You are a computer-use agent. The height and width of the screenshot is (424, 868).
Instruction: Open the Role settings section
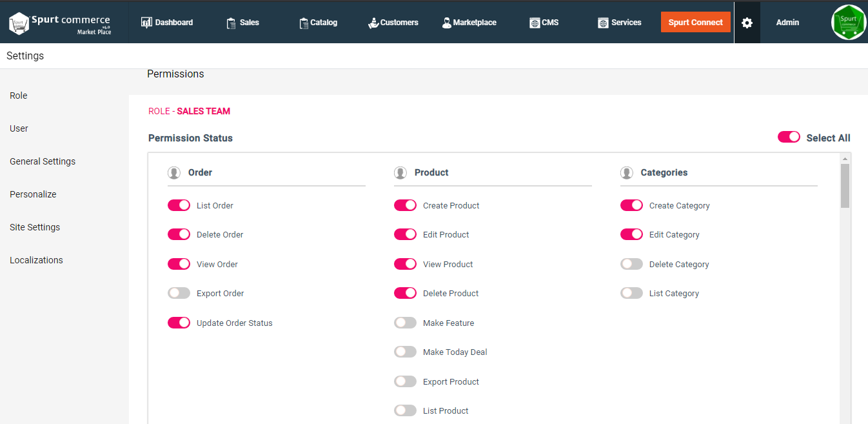19,96
